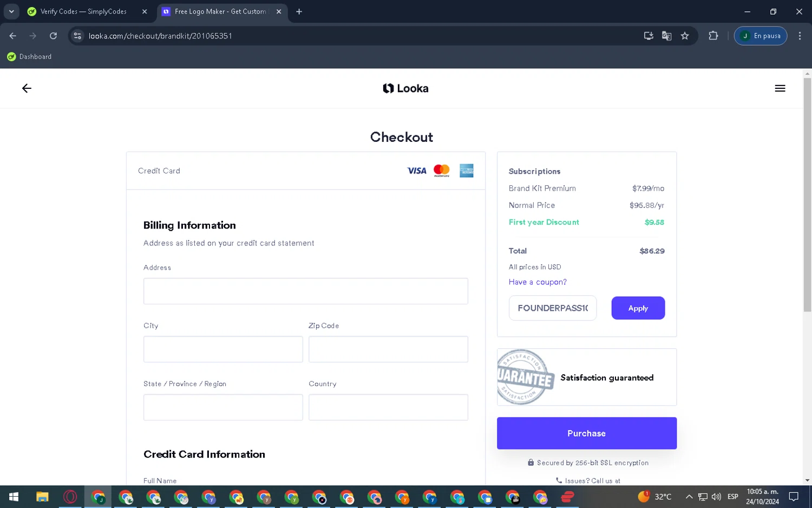Open File Explorer from the taskbar
This screenshot has width=812, height=508.
[x=42, y=497]
